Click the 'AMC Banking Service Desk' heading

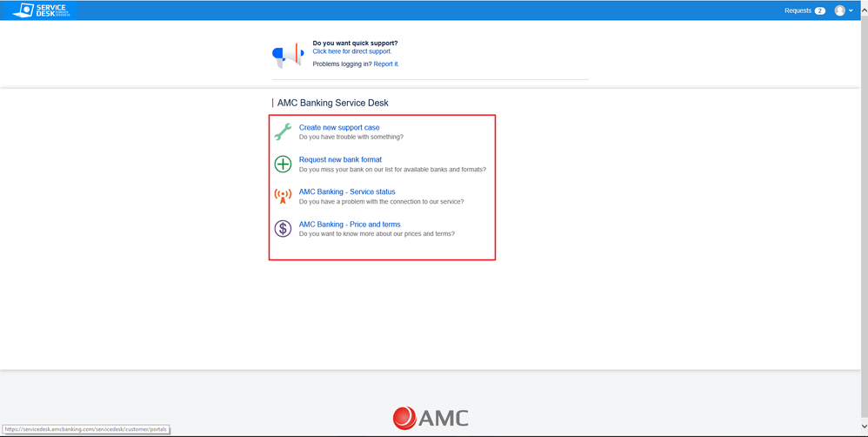point(333,103)
